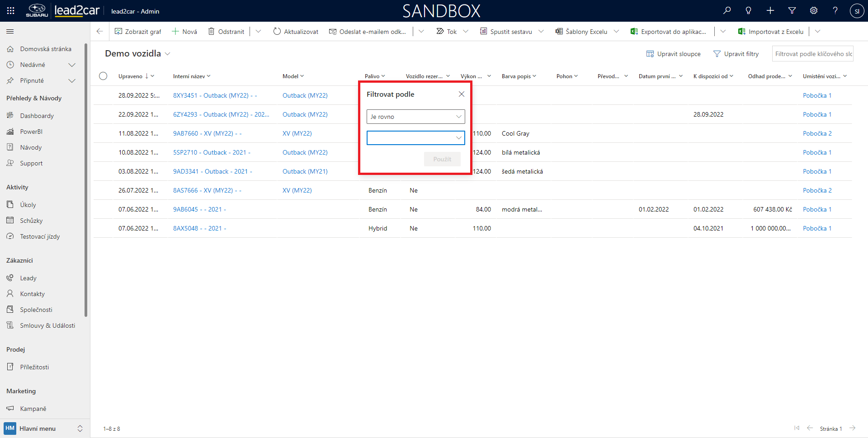Expand the Nedávné section
868x438 pixels.
(71, 65)
